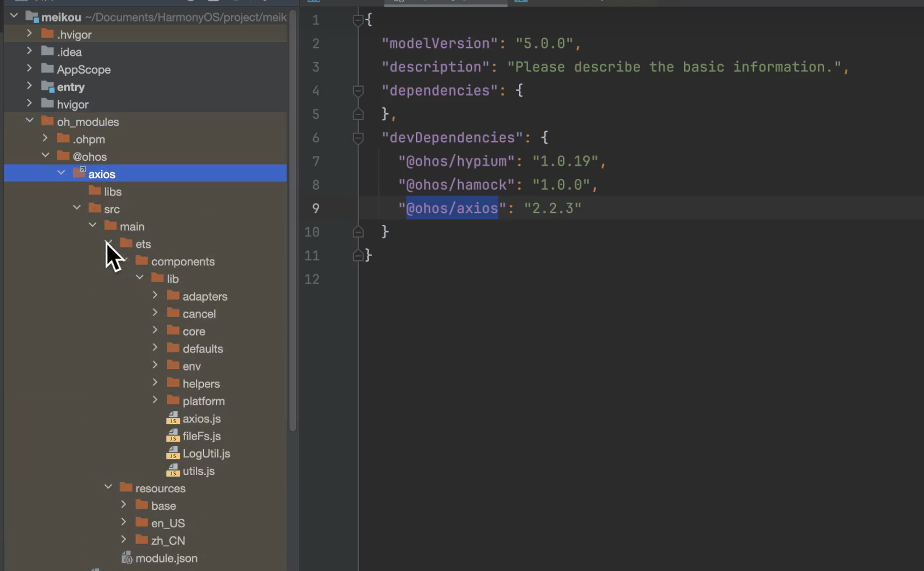Image resolution: width=924 pixels, height=571 pixels.
Task: Expand the .idea folder
Action: [29, 51]
